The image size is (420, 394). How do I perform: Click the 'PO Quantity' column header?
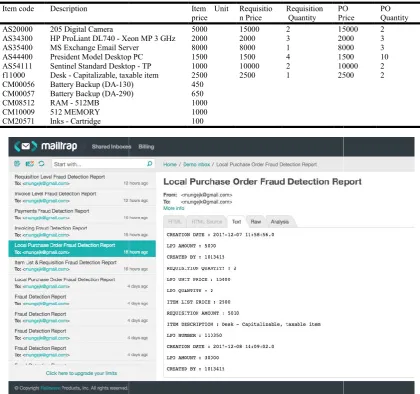click(x=394, y=13)
